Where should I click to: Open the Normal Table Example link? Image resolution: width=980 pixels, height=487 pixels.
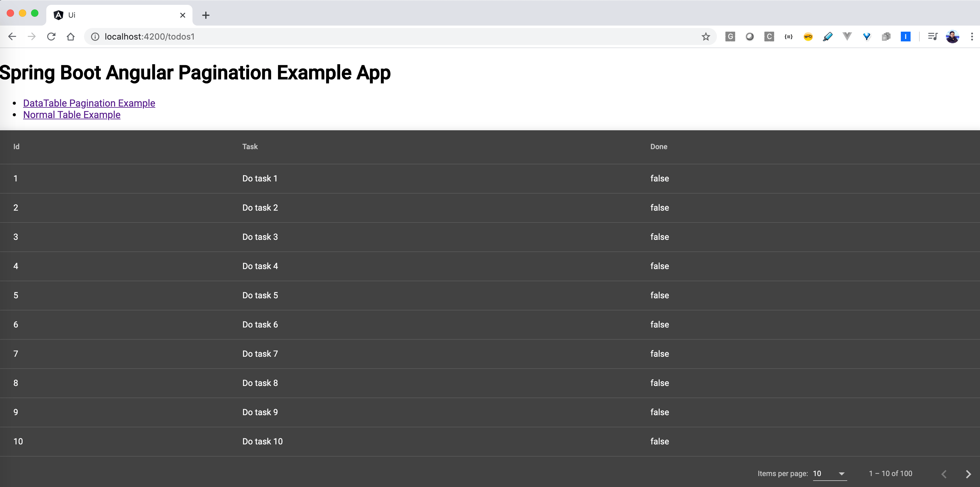(72, 115)
